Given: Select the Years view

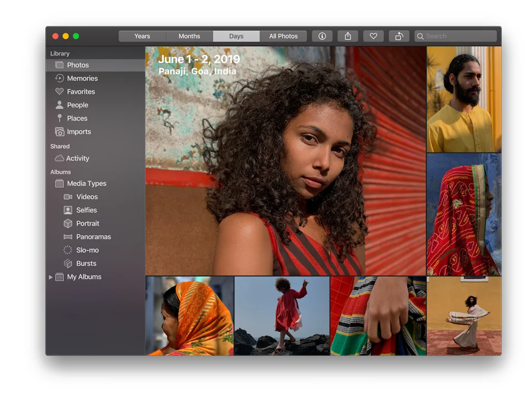Looking at the screenshot, I should (x=142, y=36).
